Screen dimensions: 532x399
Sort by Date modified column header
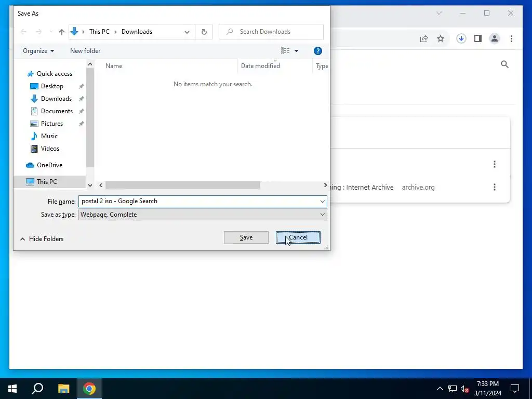pyautogui.click(x=260, y=66)
